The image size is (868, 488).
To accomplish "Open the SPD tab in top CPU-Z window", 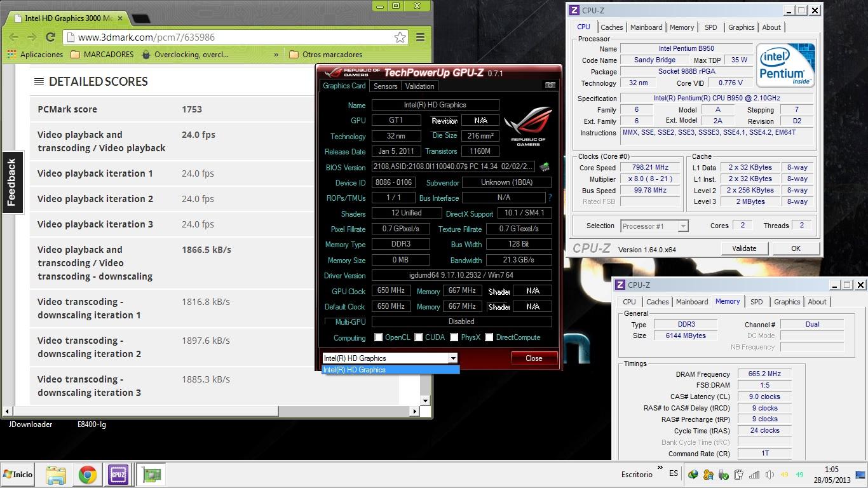I will [x=710, y=27].
